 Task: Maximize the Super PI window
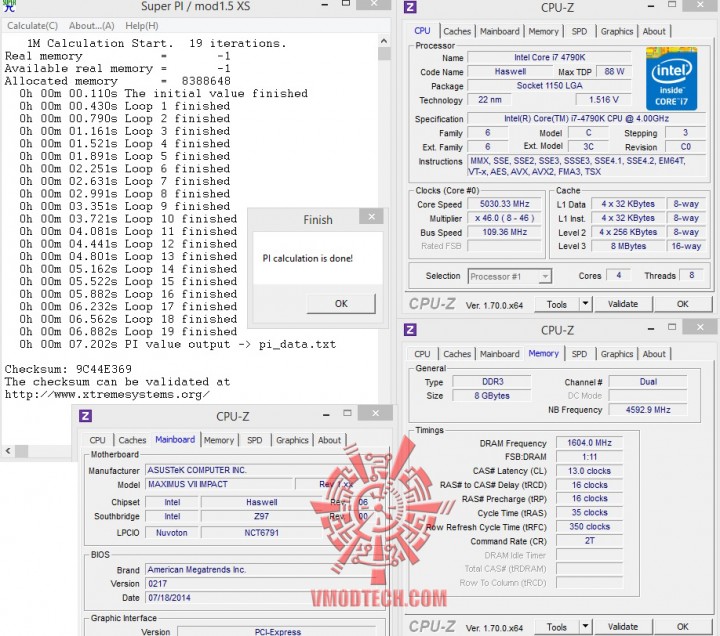346,4
